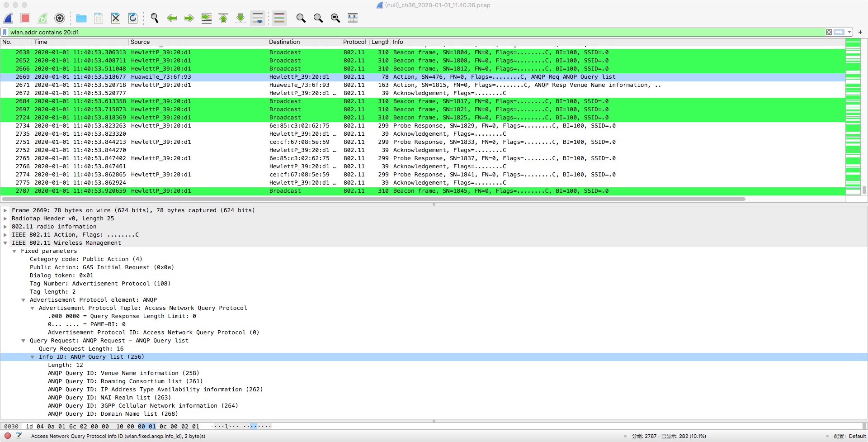Jump to the first packet

[223, 18]
